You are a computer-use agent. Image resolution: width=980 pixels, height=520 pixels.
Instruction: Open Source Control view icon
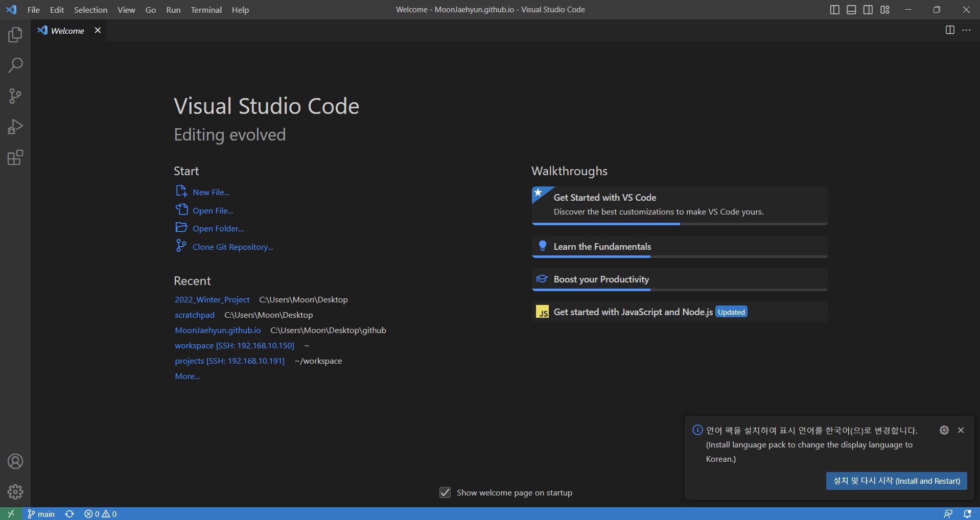15,96
